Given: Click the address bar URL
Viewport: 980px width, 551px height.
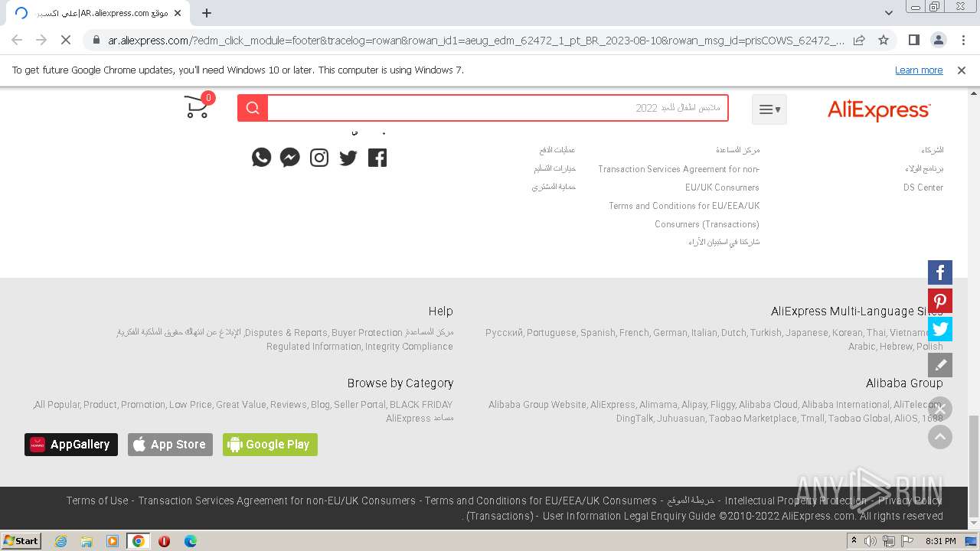Looking at the screenshot, I should [475, 40].
